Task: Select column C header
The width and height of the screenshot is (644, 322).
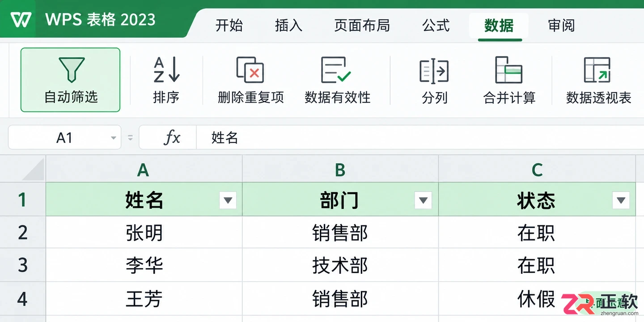Action: click(537, 169)
